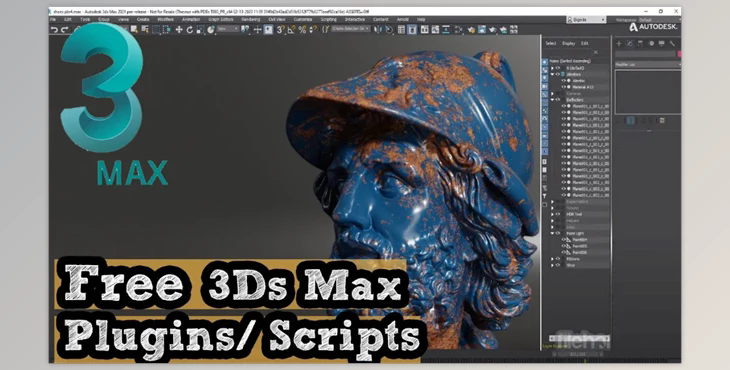The width and height of the screenshot is (730, 370).
Task: Click the Undo arrow in the main toolbar
Action: click(54, 29)
